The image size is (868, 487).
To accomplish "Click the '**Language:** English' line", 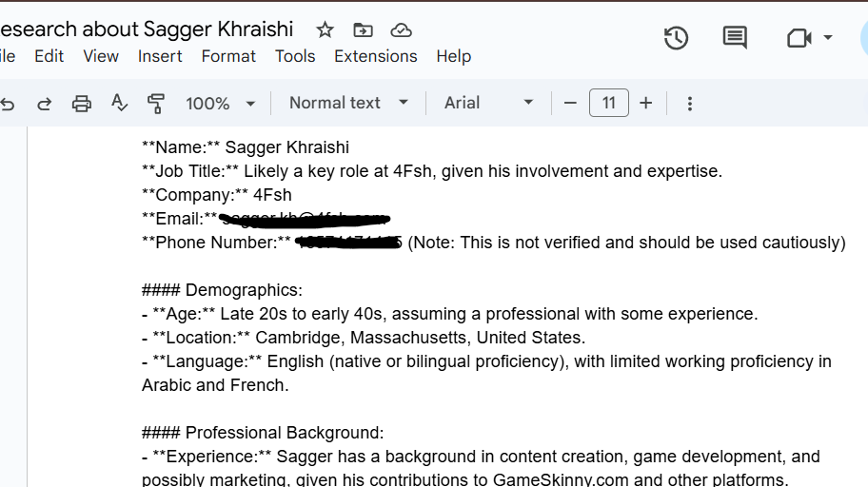I will point(486,362).
